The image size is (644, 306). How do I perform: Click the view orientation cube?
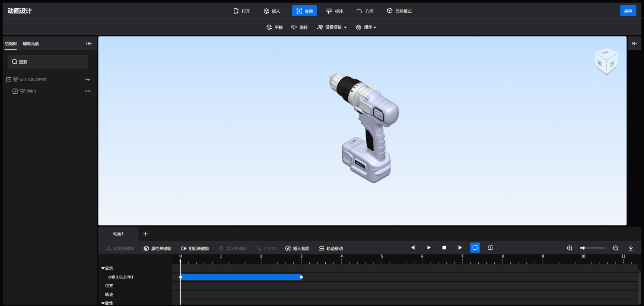click(606, 62)
